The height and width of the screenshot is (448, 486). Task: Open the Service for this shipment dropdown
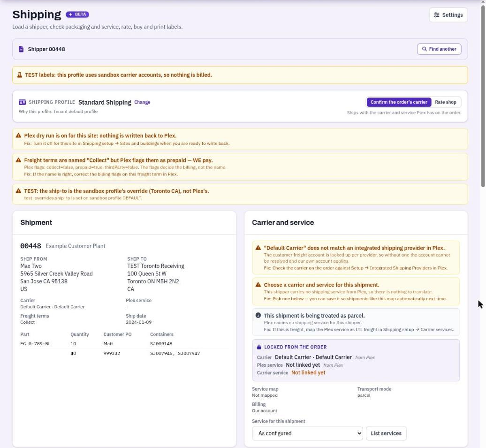(307, 433)
